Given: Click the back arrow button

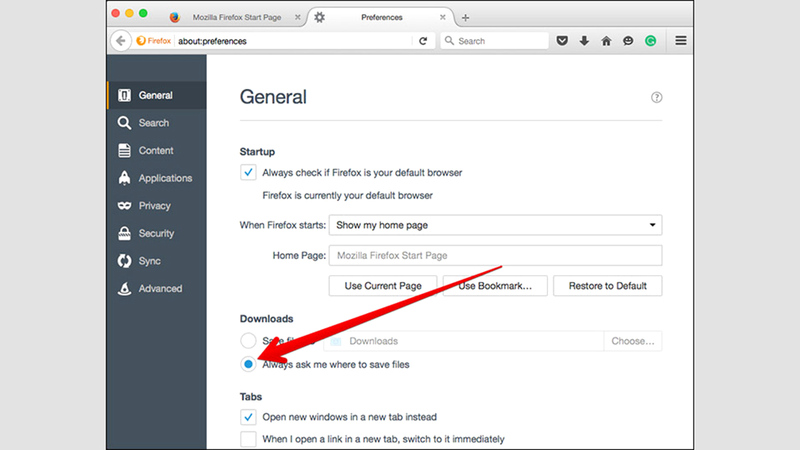Looking at the screenshot, I should (121, 41).
